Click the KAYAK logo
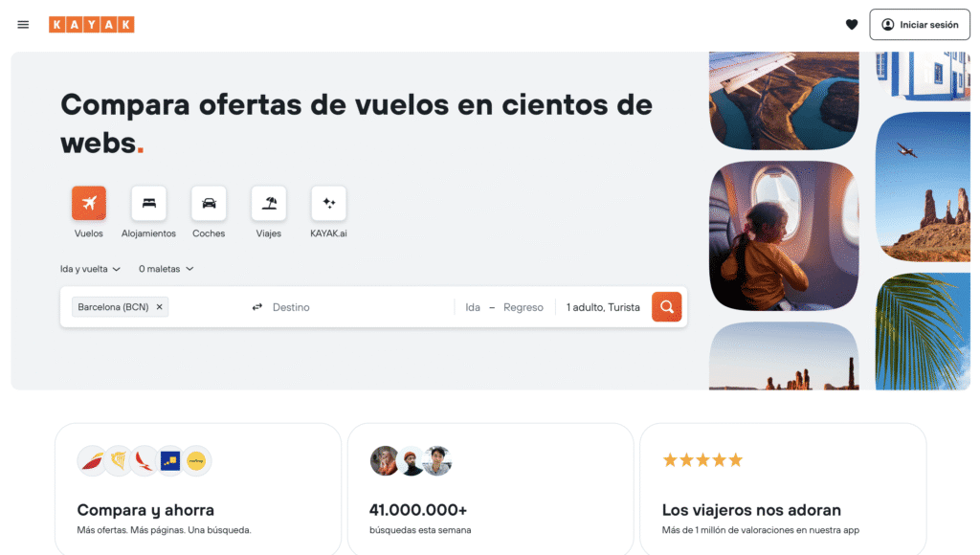 (x=91, y=24)
